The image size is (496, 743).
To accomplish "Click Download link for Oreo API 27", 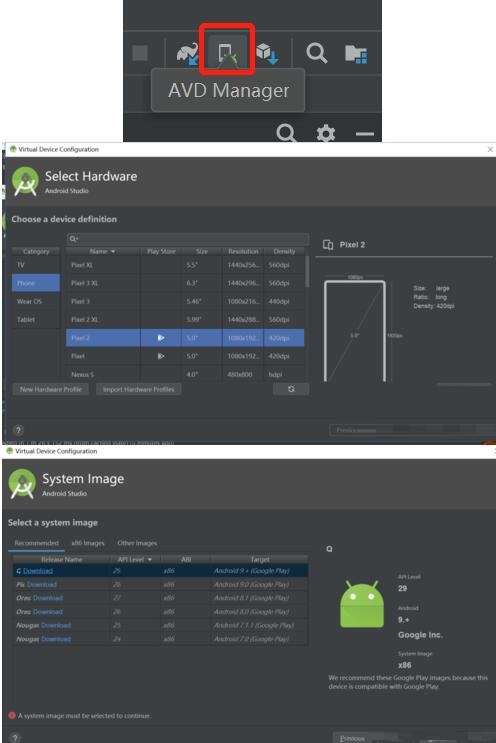I will [x=48, y=598].
